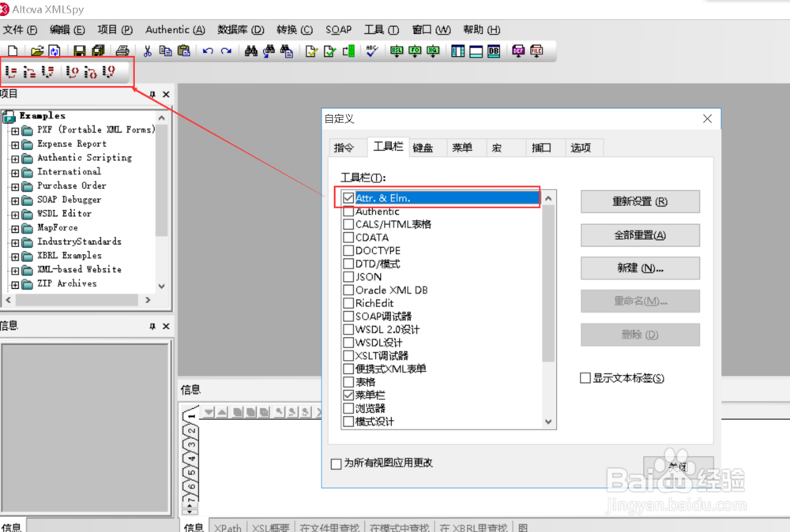Viewport: 790px width, 532px height.
Task: Click the Cut scissors toolbar icon
Action: point(147,51)
